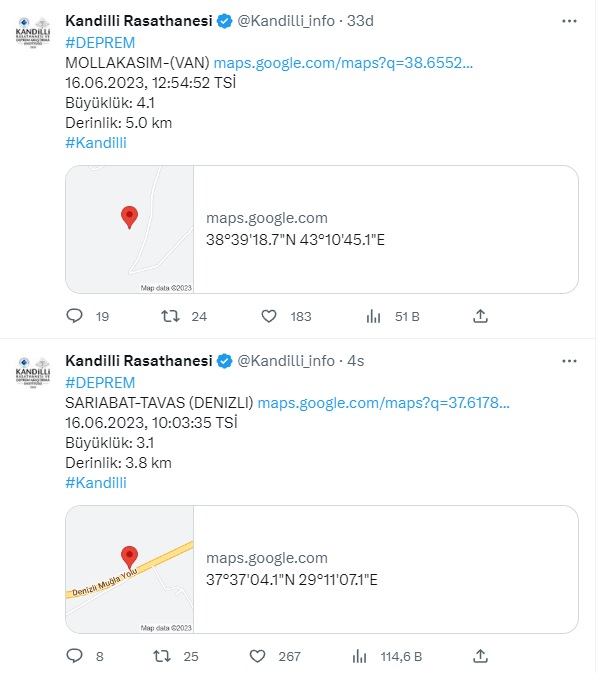
Task: Open the 33d timestamp of first tweet
Action: pyautogui.click(x=360, y=21)
